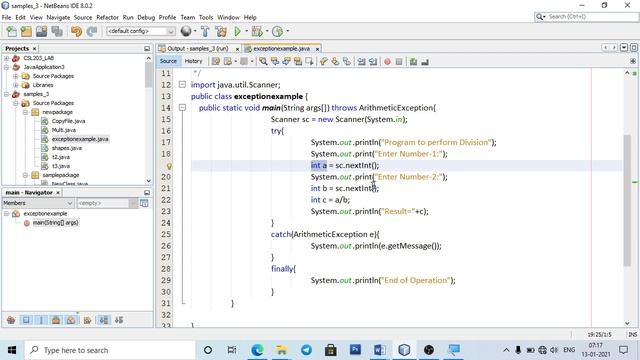
Task: Switch to Output - samples_3 (run) tab
Action: tap(198, 49)
